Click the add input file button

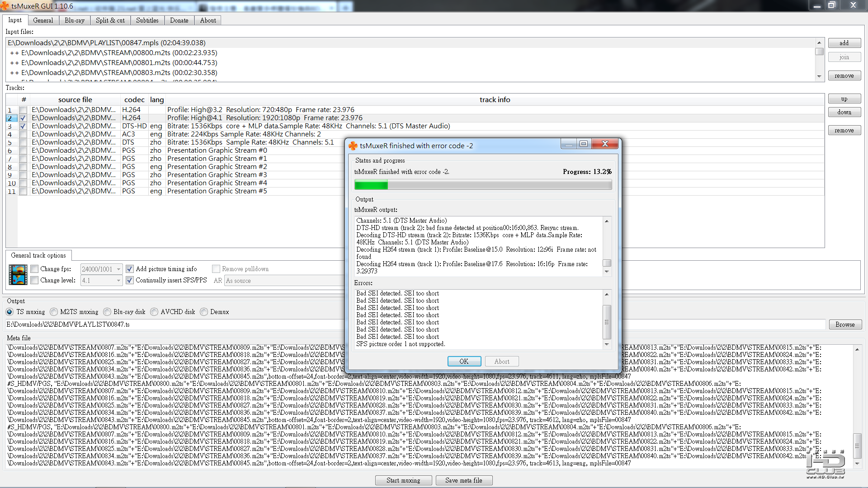pos(844,43)
